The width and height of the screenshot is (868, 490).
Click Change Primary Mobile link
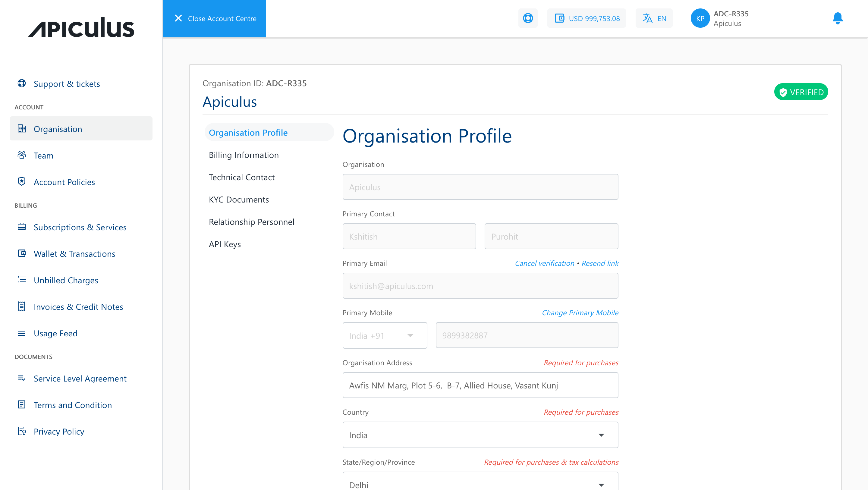click(x=580, y=313)
